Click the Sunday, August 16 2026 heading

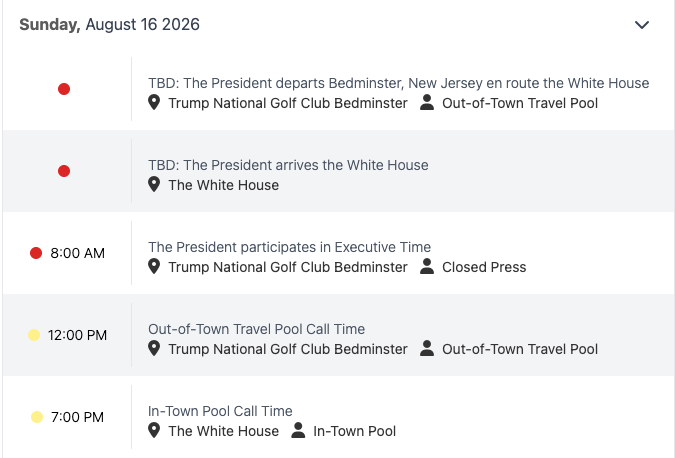[x=109, y=25]
